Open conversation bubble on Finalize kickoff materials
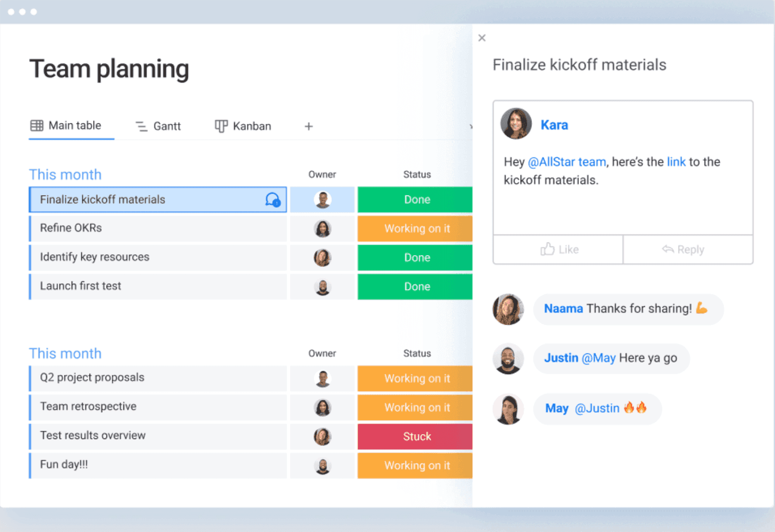This screenshot has width=775, height=532. coord(273,199)
